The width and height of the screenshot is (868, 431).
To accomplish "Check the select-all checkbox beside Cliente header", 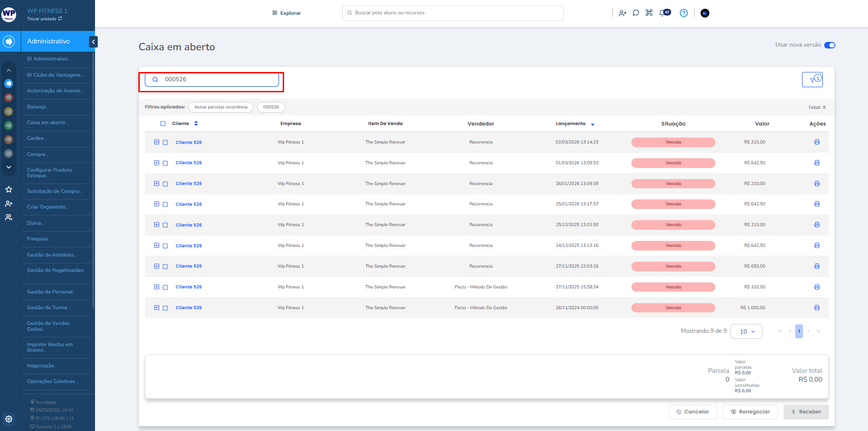I will (x=163, y=124).
